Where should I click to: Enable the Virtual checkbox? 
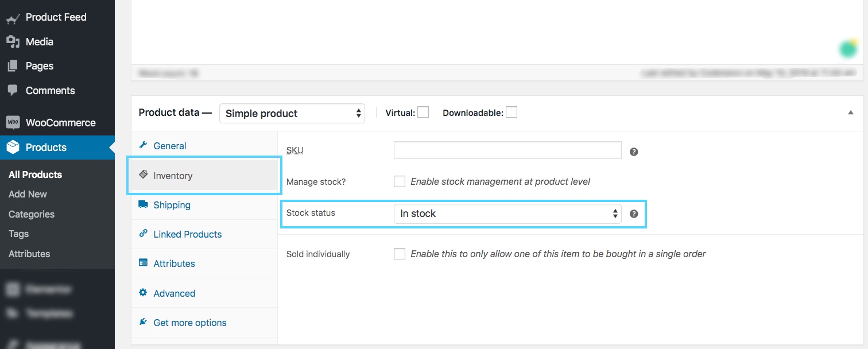click(x=423, y=113)
